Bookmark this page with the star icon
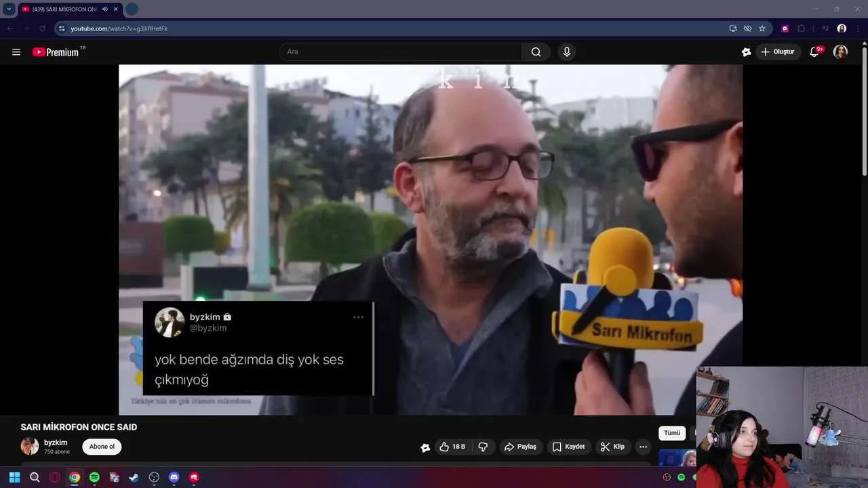The image size is (868, 488). [762, 28]
